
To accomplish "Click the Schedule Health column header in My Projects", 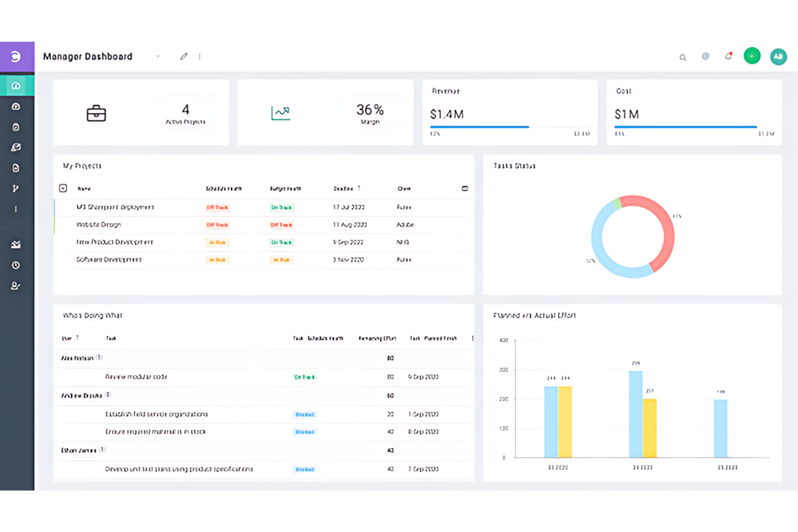I will pyautogui.click(x=224, y=189).
